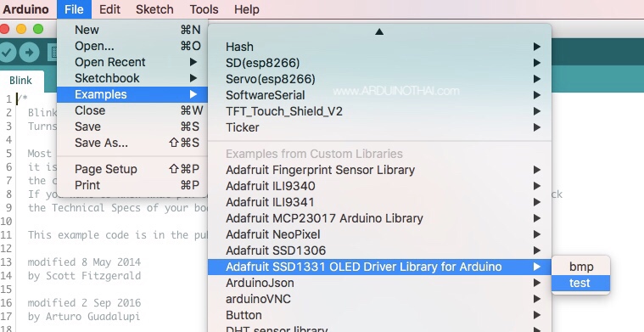Screen dimensions: 644x332
Task: Open Adafruit MCP23017 Arduino Library examples
Action: pyautogui.click(x=380, y=218)
